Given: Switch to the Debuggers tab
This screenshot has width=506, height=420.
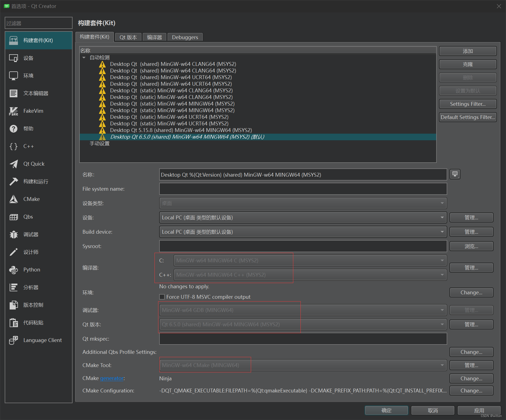Looking at the screenshot, I should 185,37.
